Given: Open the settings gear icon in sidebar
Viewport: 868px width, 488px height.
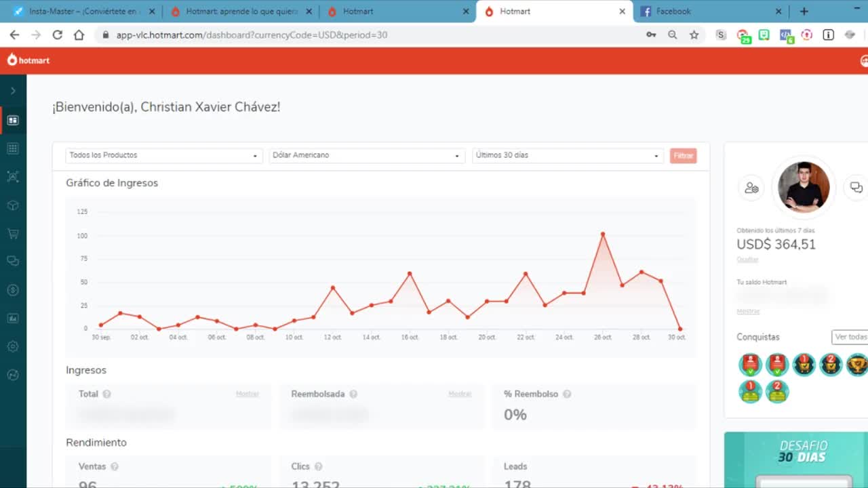Looking at the screenshot, I should 13,346.
